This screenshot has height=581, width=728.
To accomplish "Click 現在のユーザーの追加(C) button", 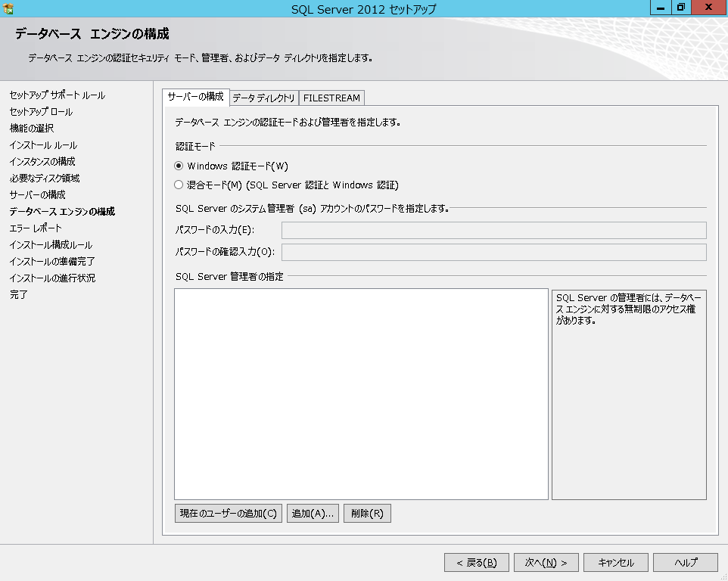I will [229, 513].
